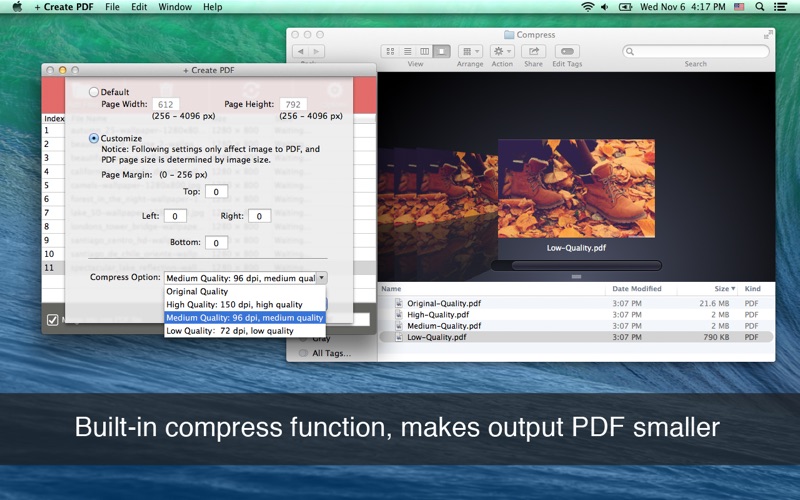Viewport: 800px width, 500px height.
Task: Click the Finder Search field
Action: pos(696,51)
